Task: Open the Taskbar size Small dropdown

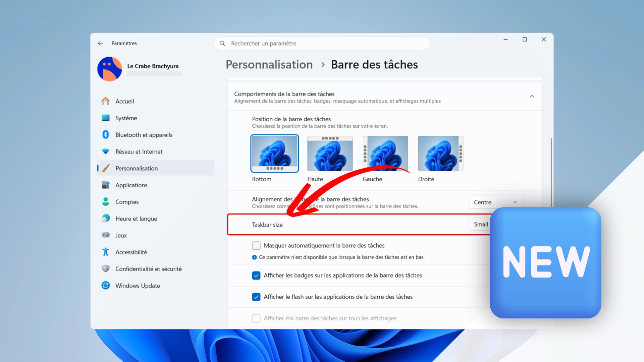Action: click(x=480, y=224)
